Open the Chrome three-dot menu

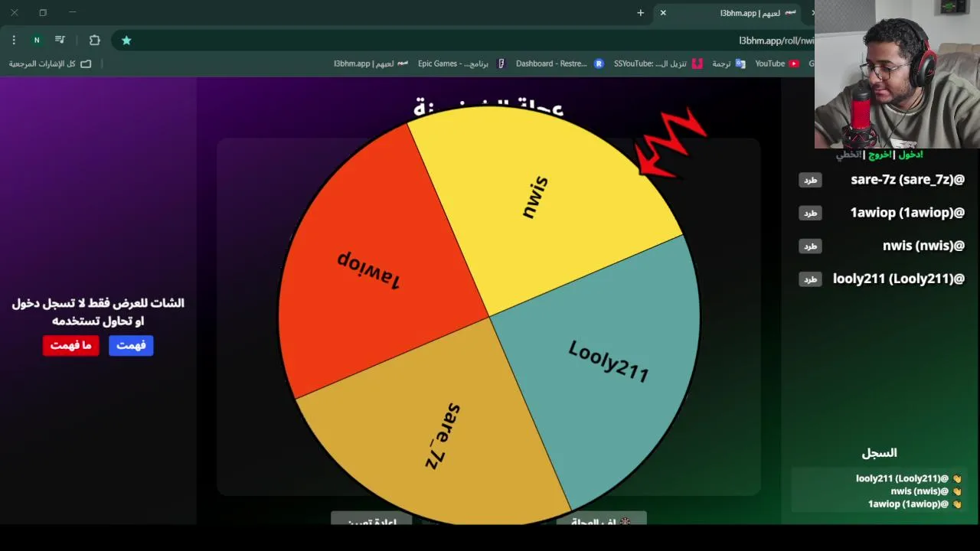point(14,40)
